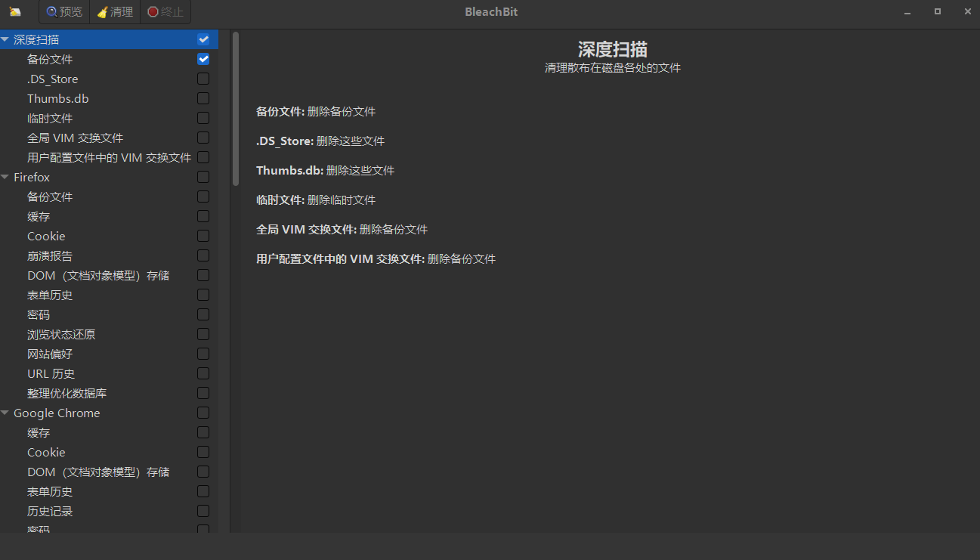This screenshot has width=980, height=560.
Task: Close the BleachBit window
Action: click(968, 12)
